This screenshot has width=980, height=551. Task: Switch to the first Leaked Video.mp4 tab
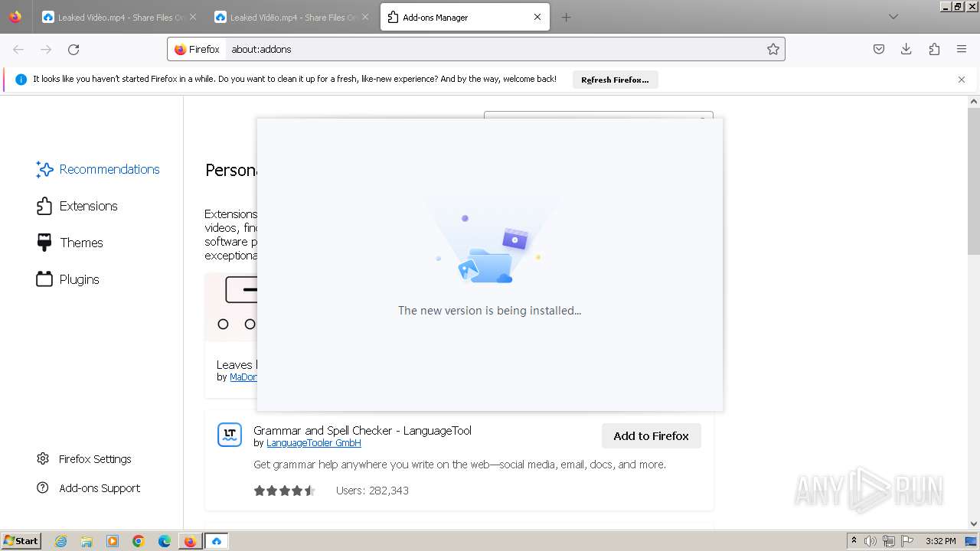(x=115, y=17)
